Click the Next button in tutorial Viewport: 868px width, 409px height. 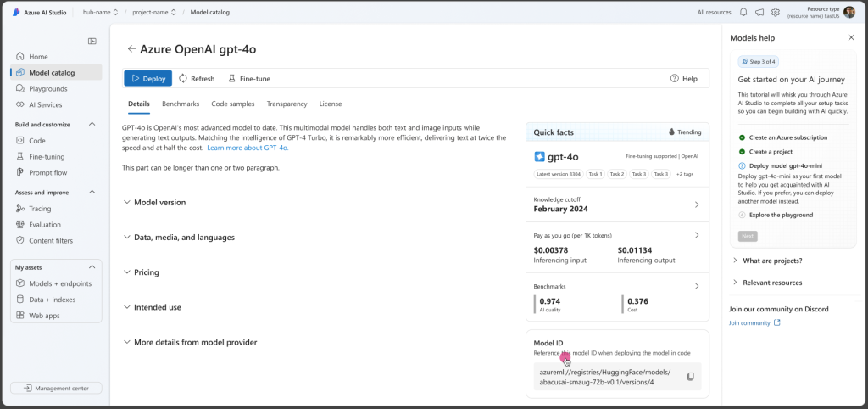point(748,236)
